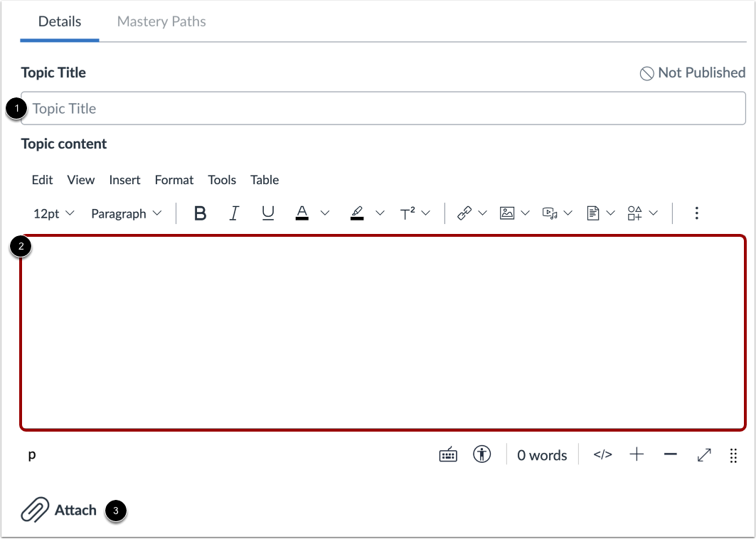Apply italic formatting
Screen dimensions: 756x539
coord(234,213)
